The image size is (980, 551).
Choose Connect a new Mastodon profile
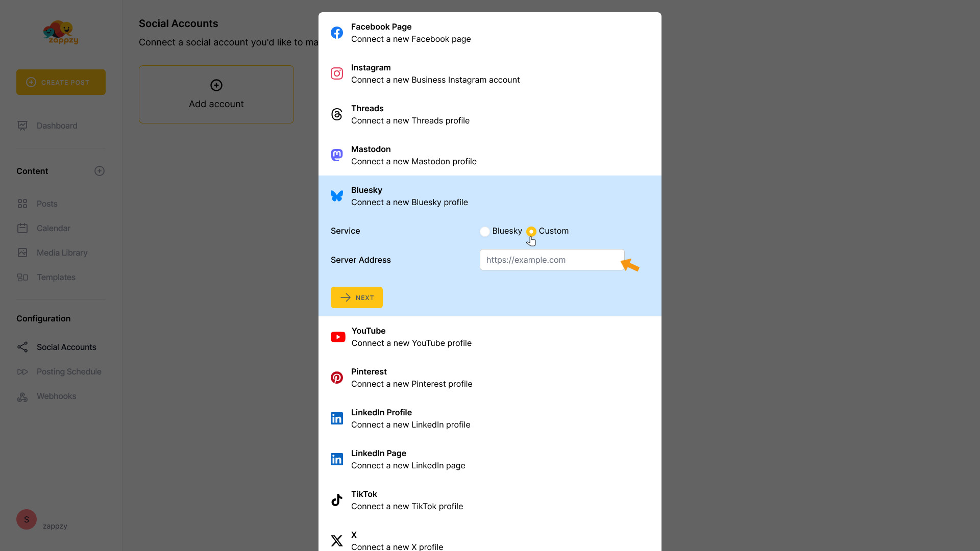pyautogui.click(x=490, y=155)
